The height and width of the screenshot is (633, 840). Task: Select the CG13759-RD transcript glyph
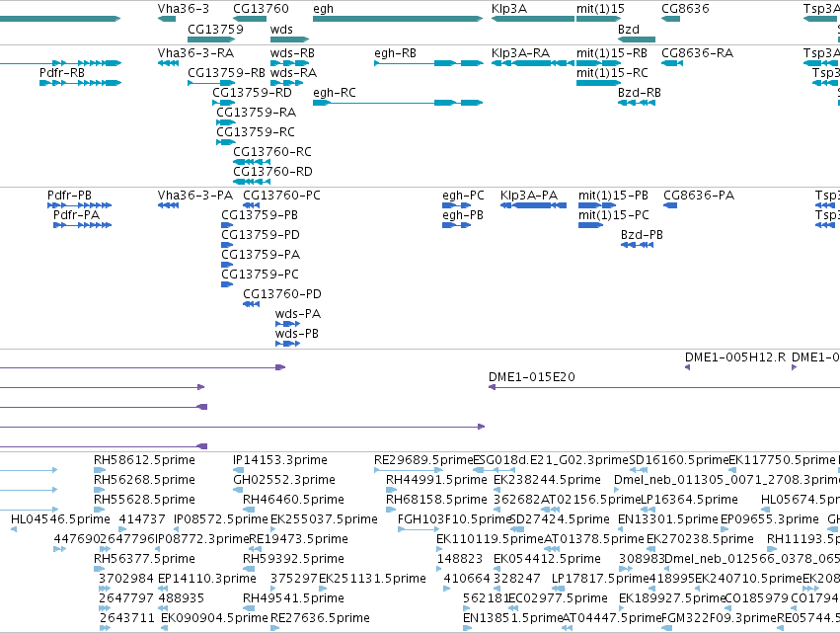click(224, 103)
